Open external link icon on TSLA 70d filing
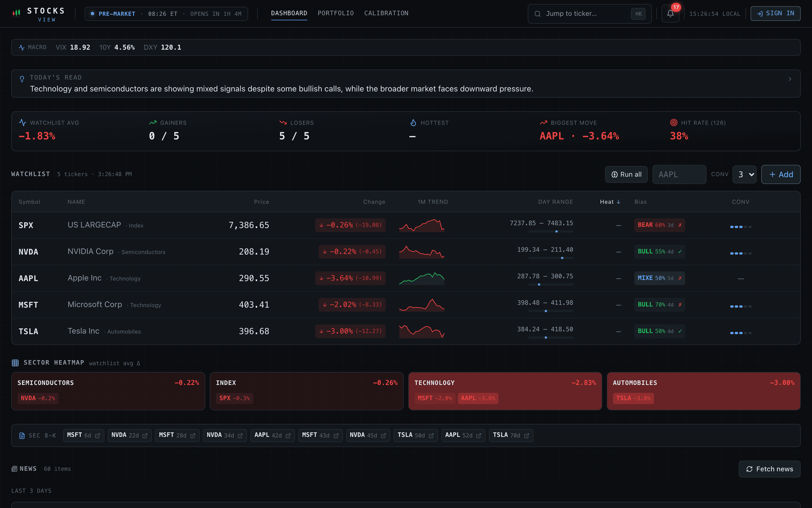This screenshot has height=508, width=812. [526, 436]
